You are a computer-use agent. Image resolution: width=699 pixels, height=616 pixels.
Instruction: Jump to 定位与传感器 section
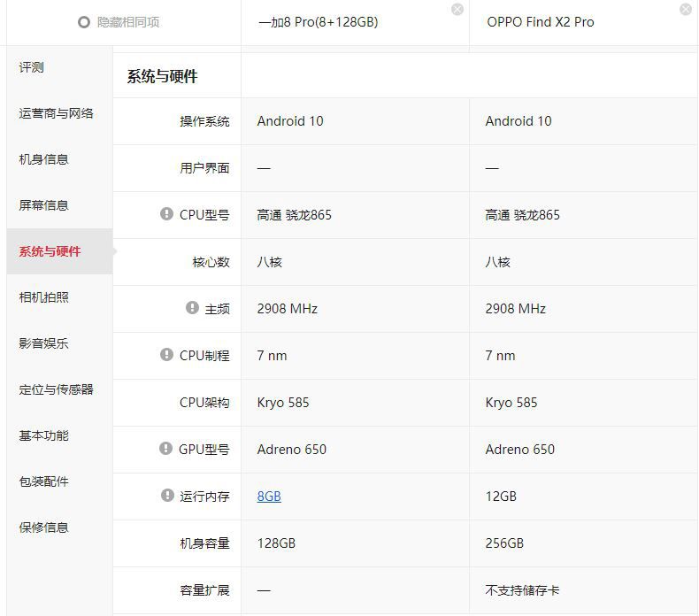coord(57,389)
